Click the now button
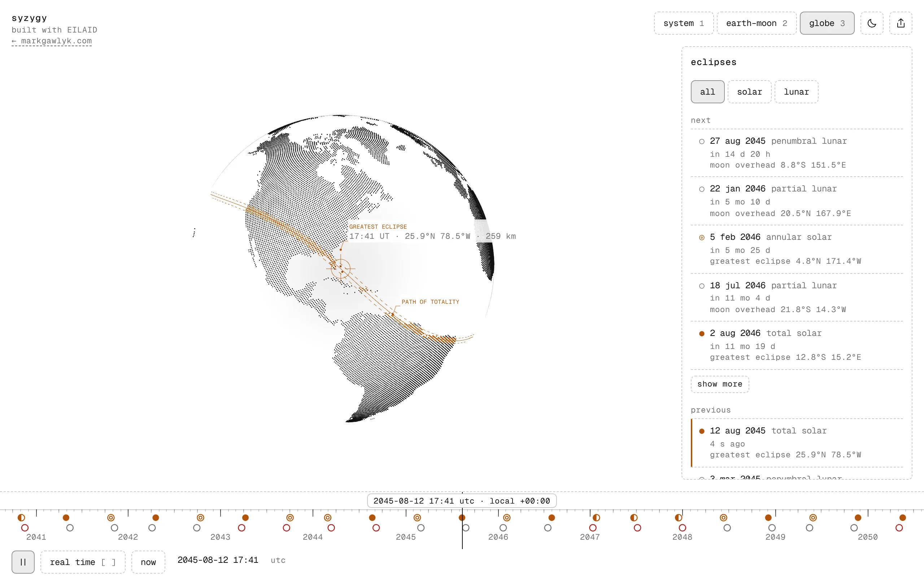Viewport: 924px width, 578px height. click(x=148, y=562)
